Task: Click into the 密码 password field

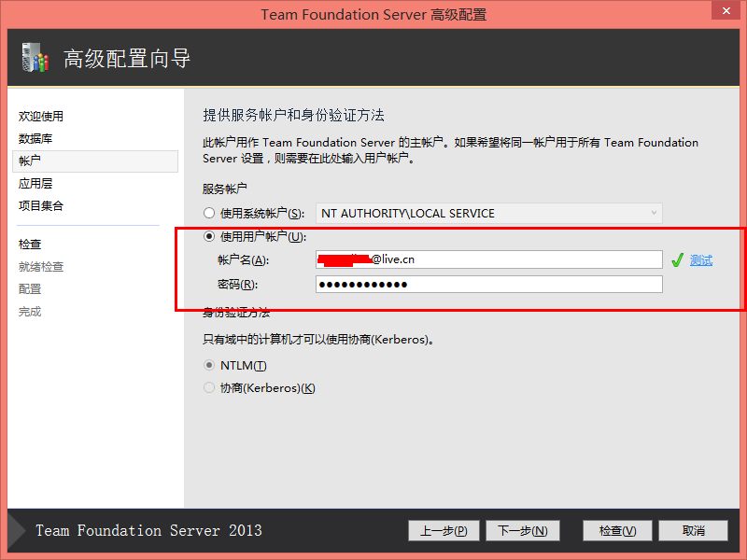Action: click(x=488, y=285)
